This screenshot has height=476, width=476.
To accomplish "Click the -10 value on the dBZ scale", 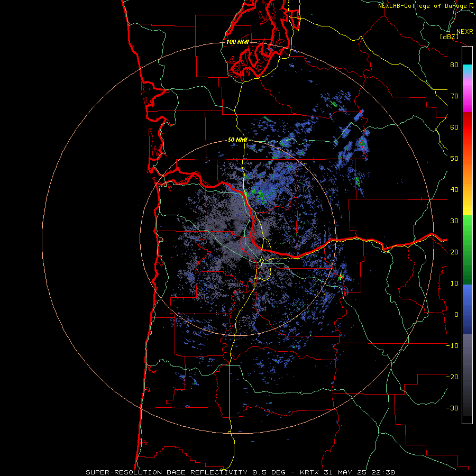I will point(452,346).
